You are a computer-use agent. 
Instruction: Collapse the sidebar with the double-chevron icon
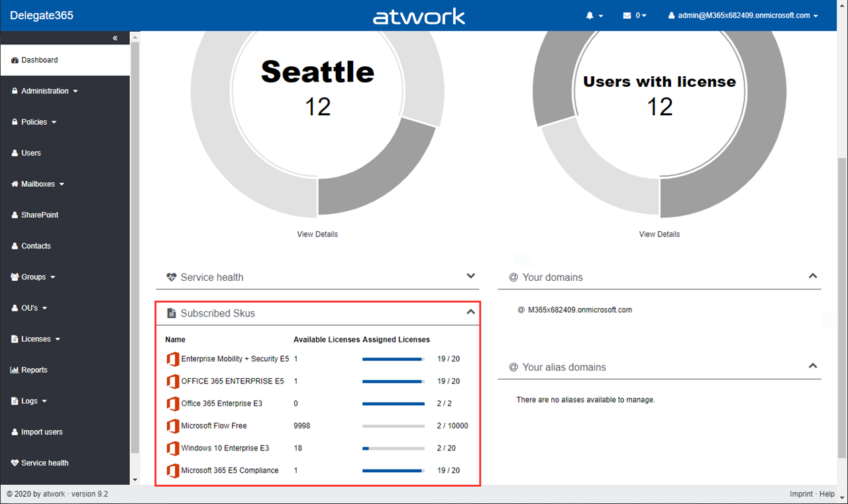coord(115,38)
